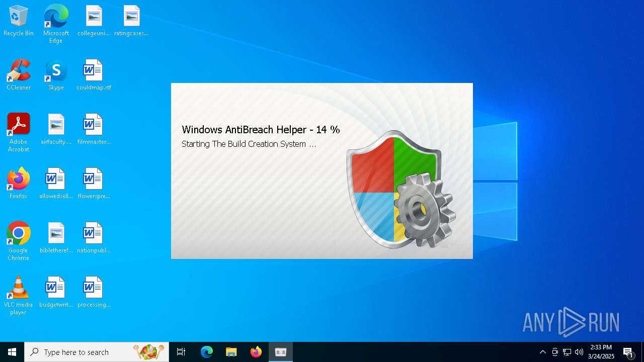Select the processing... Word document
Viewport: 644px width, 362px height.
click(x=94, y=293)
